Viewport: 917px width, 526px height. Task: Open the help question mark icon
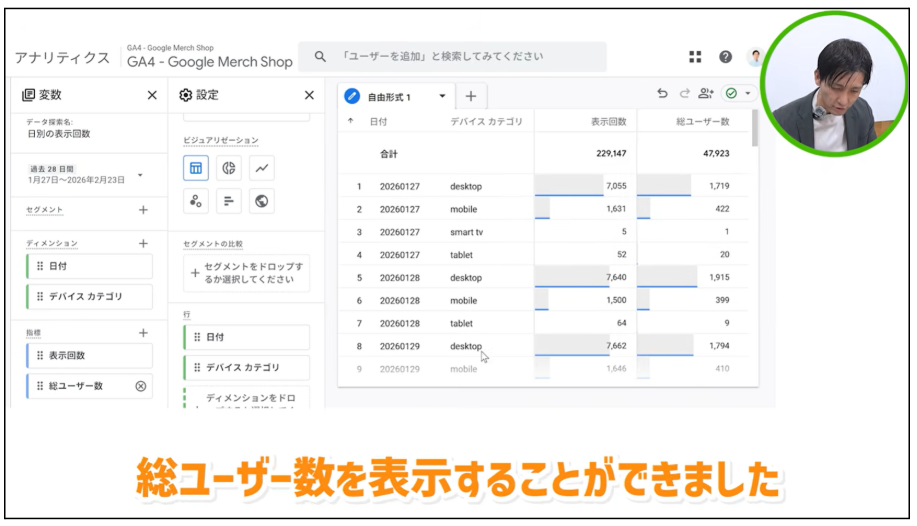pos(725,57)
